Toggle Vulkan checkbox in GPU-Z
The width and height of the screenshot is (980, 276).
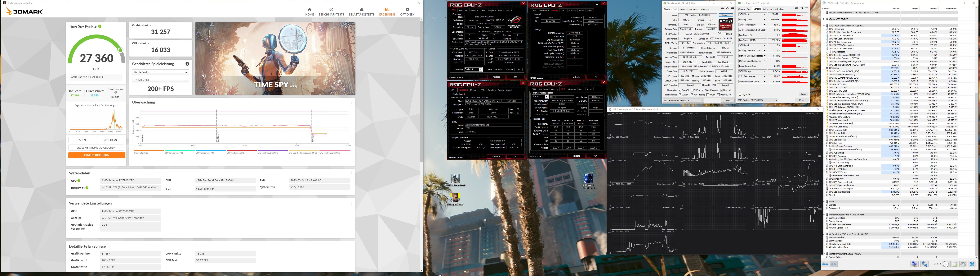pyautogui.click(x=680, y=94)
